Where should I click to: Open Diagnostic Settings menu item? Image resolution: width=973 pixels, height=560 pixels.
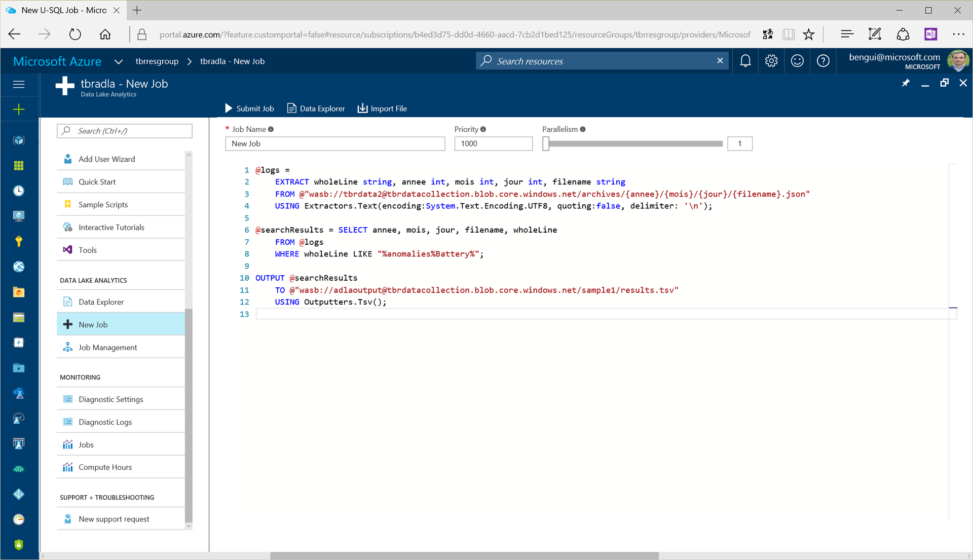tap(110, 399)
